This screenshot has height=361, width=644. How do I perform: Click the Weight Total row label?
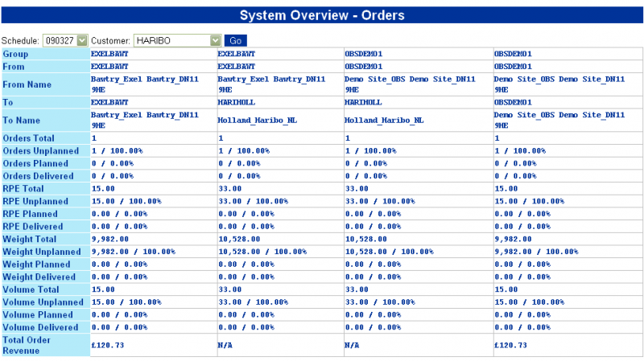[x=30, y=239]
